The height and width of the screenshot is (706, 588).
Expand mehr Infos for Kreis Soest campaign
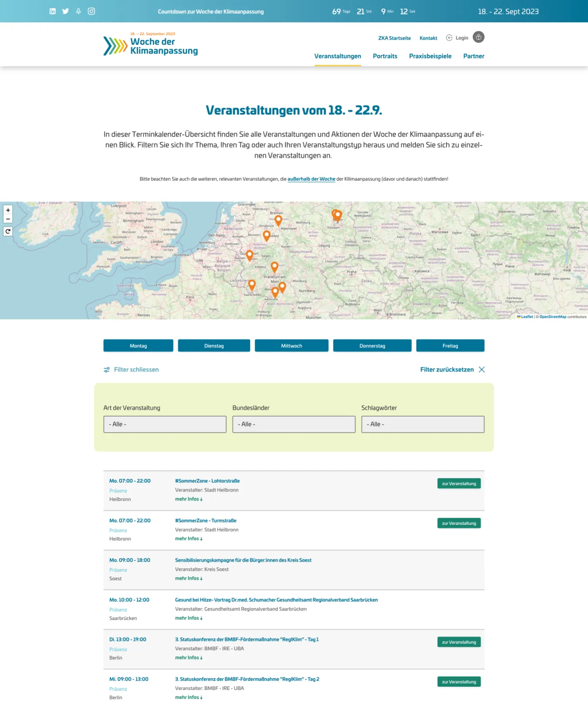point(189,579)
